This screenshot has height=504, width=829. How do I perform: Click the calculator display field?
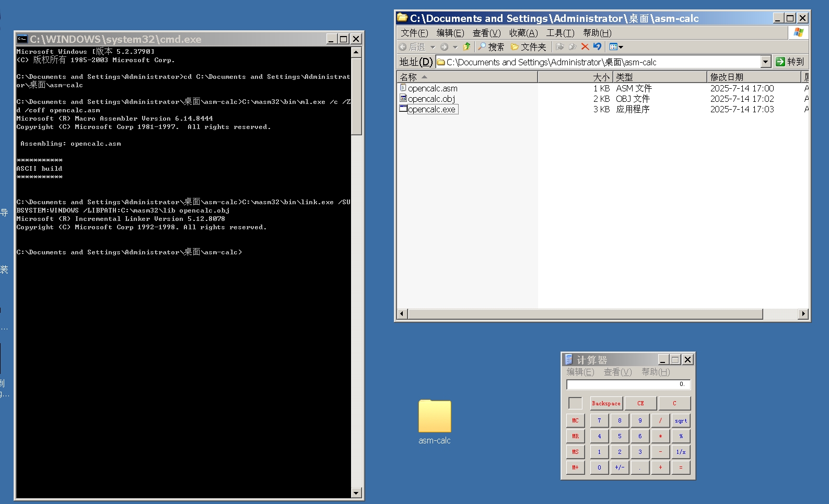click(x=628, y=384)
